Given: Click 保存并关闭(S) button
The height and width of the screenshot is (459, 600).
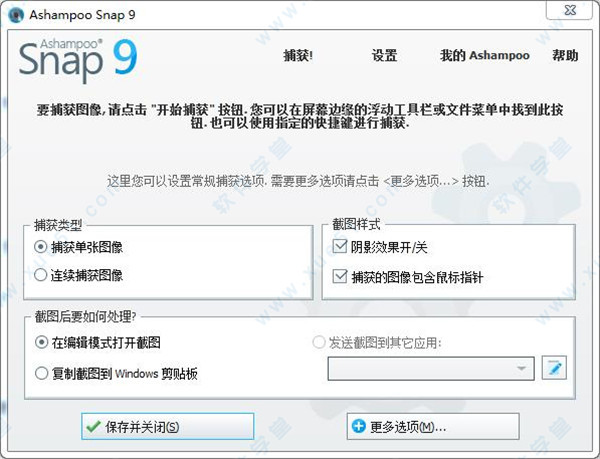Looking at the screenshot, I should 168,426.
